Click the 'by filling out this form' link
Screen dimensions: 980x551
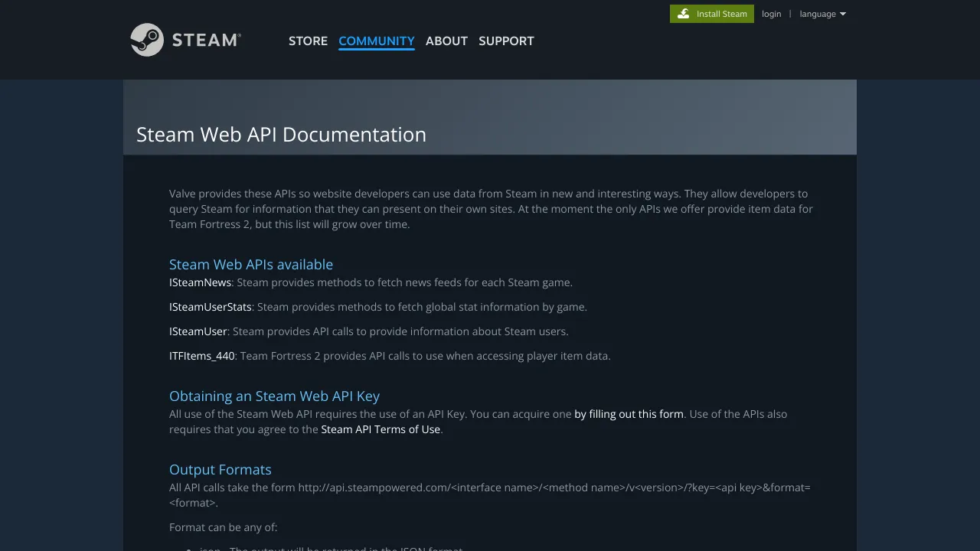coord(629,414)
